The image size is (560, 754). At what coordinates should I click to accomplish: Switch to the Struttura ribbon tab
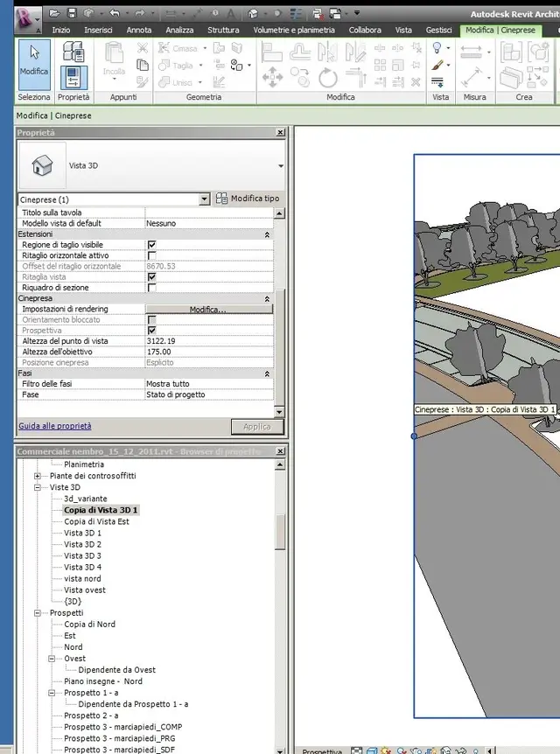click(x=223, y=30)
